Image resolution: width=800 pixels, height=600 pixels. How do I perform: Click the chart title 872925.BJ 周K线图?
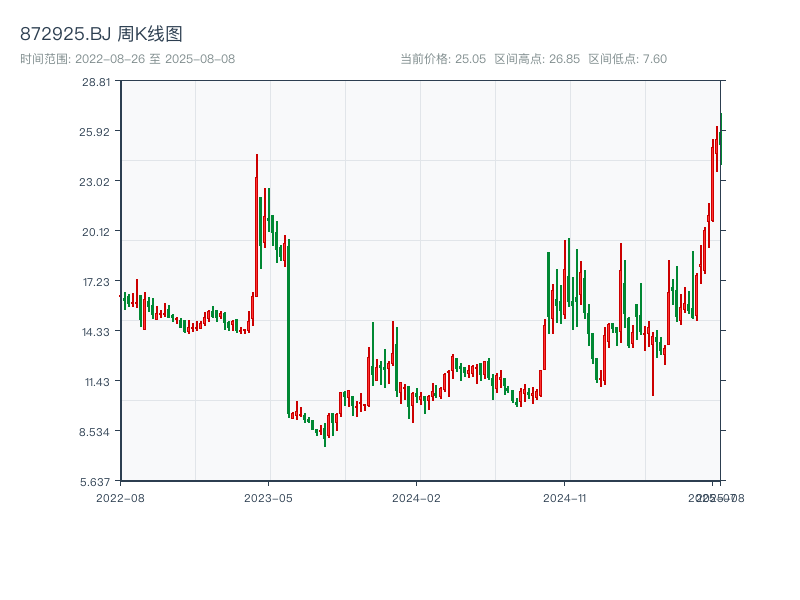101,34
